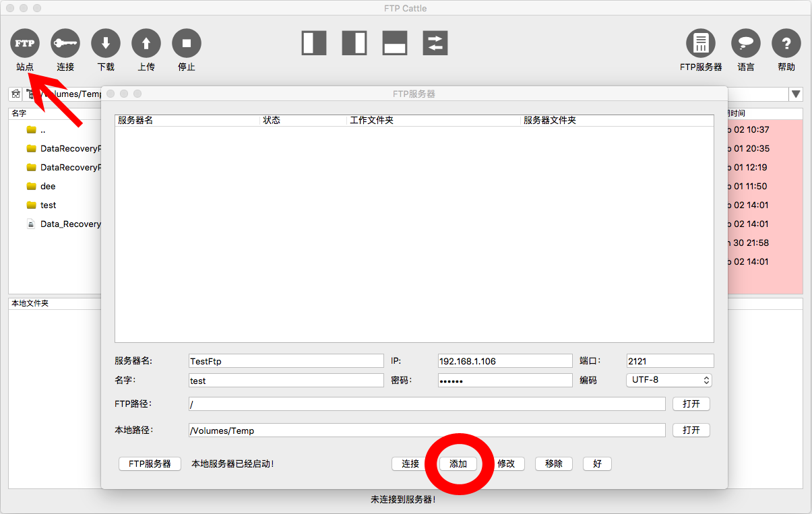The width and height of the screenshot is (812, 514).
Task: Click the IP field showing 192.168.1.106
Action: 505,361
